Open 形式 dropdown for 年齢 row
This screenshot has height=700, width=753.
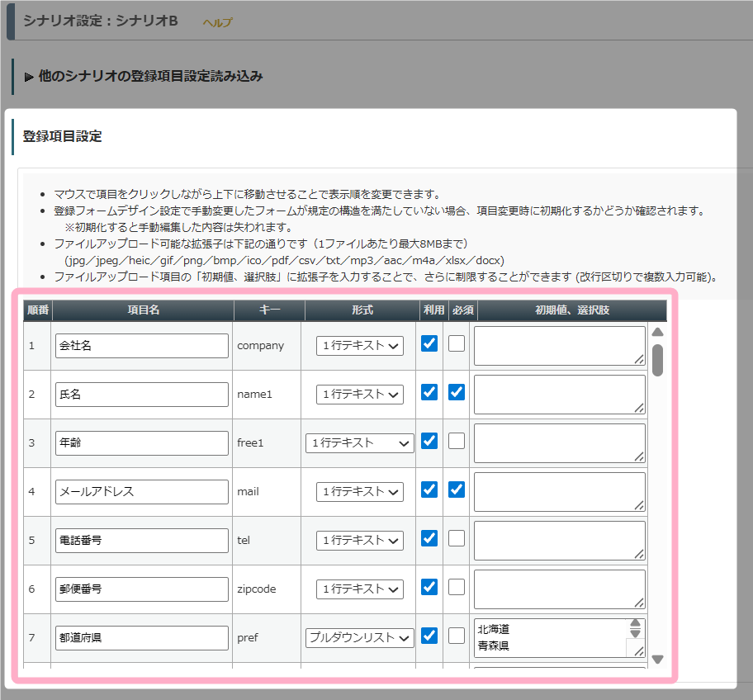click(360, 443)
